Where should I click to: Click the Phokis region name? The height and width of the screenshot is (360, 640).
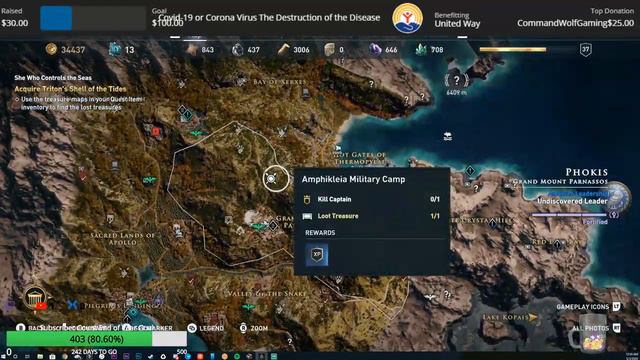pyautogui.click(x=587, y=172)
